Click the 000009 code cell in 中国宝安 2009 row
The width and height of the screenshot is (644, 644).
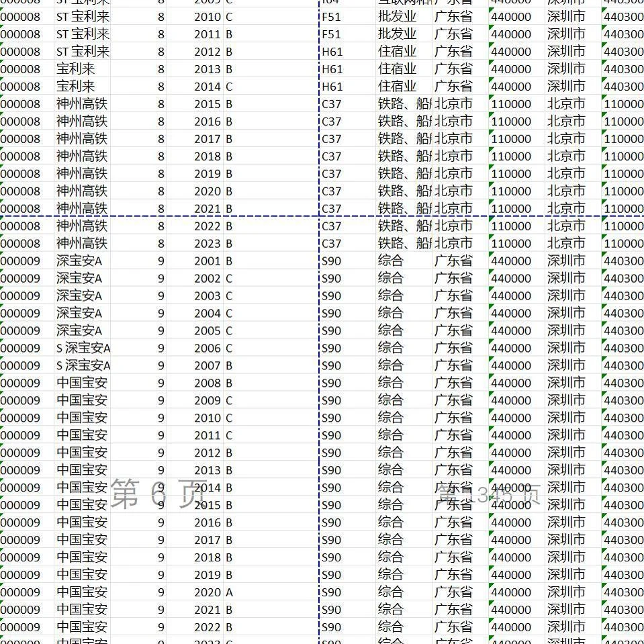point(27,400)
